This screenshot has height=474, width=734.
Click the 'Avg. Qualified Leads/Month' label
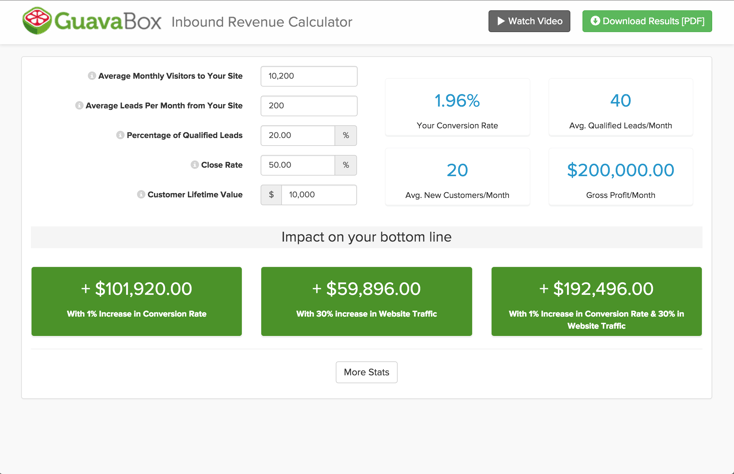621,125
